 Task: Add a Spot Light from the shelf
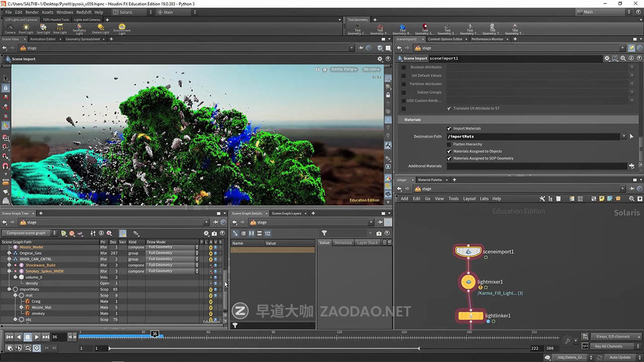pos(43,28)
